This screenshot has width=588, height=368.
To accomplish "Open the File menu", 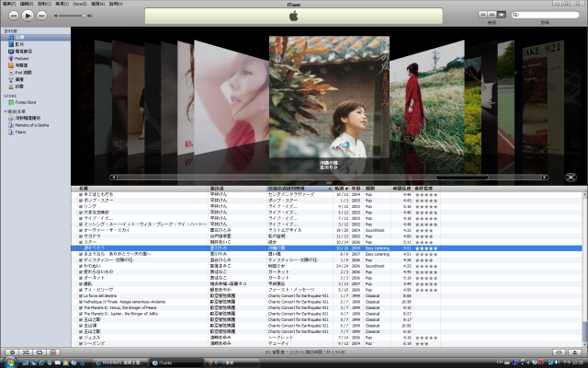I will tap(8, 4).
